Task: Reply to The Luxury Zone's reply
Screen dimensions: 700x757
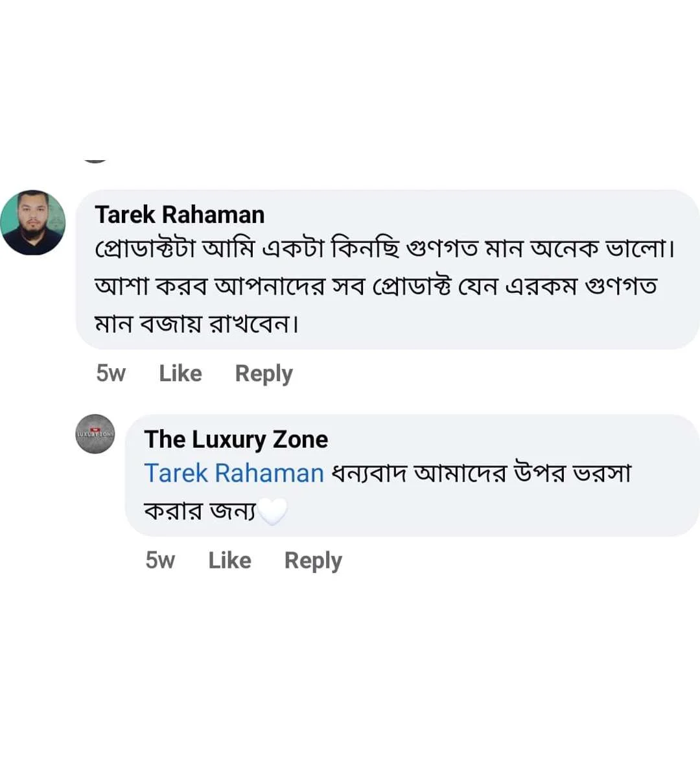Action: point(313,561)
